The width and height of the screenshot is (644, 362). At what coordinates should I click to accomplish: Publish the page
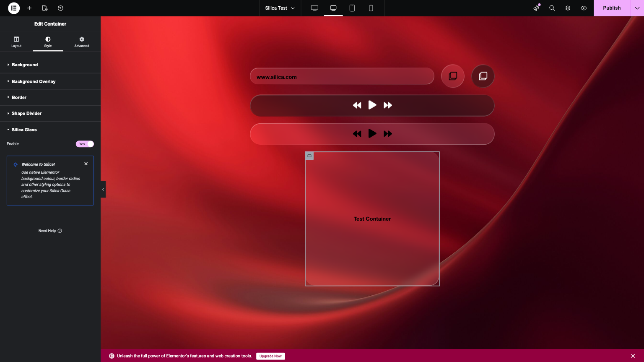[x=611, y=8]
